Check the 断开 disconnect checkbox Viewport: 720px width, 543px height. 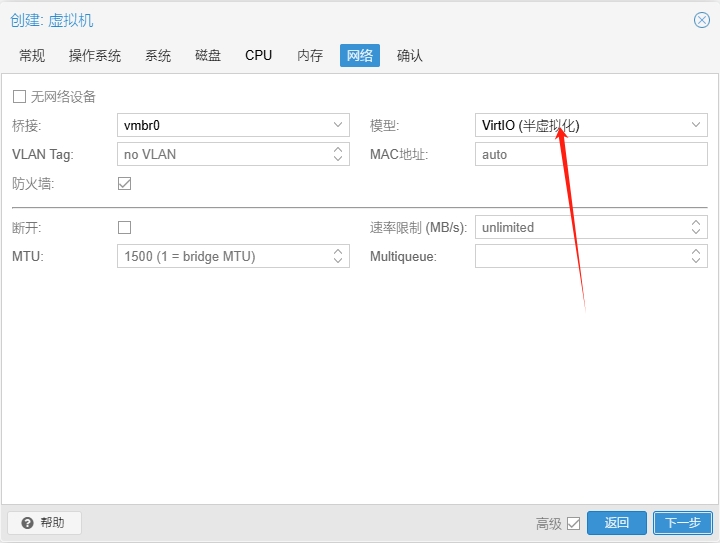pyautogui.click(x=125, y=227)
